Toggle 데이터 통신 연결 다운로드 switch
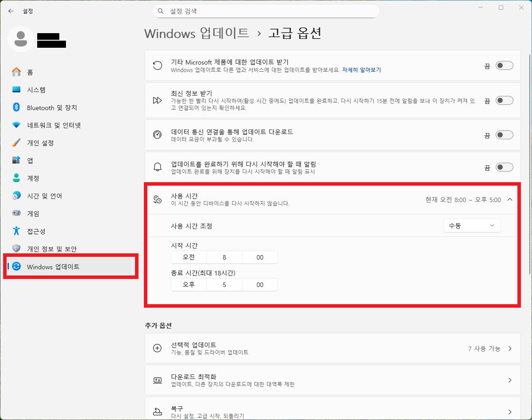This screenshot has height=420, width=532. (x=504, y=135)
